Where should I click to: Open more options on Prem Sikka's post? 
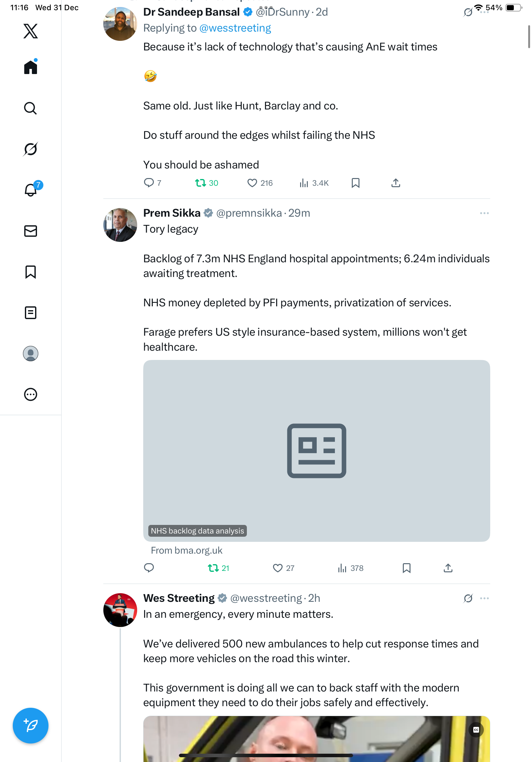pos(484,213)
